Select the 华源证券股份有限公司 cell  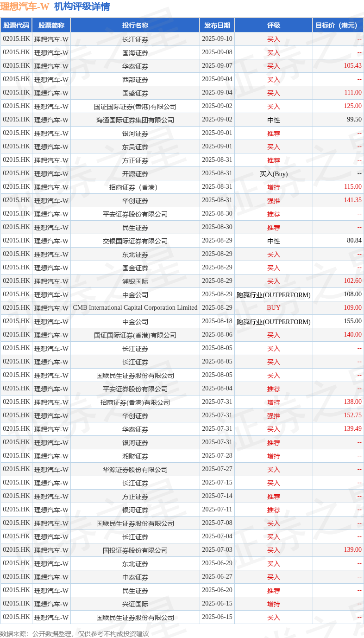[135, 470]
